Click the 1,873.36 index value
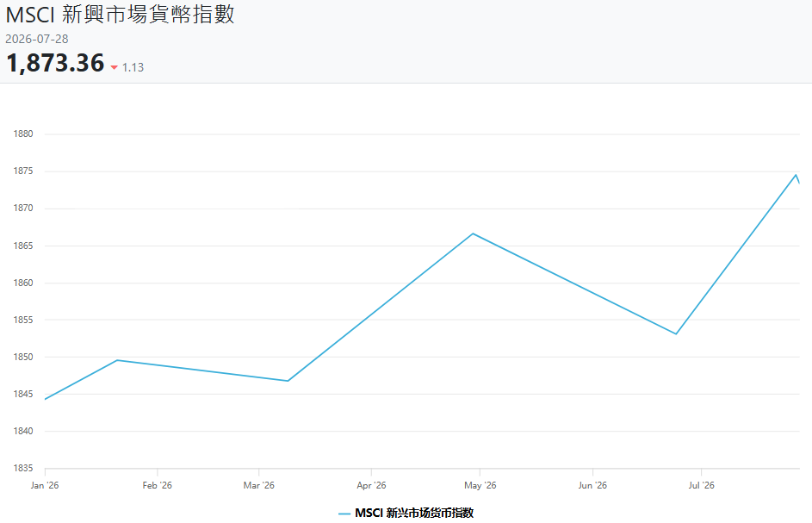812x523 pixels. [x=55, y=63]
